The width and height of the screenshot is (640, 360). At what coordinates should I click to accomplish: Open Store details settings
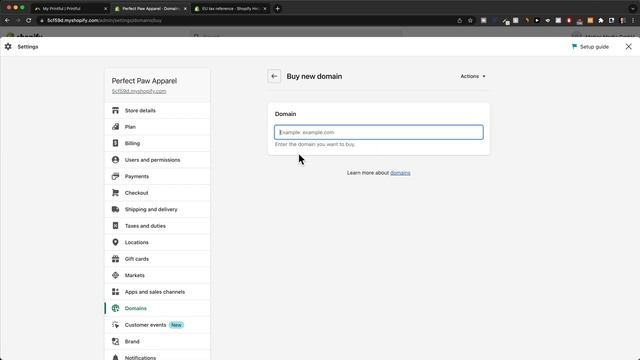coord(157,111)
